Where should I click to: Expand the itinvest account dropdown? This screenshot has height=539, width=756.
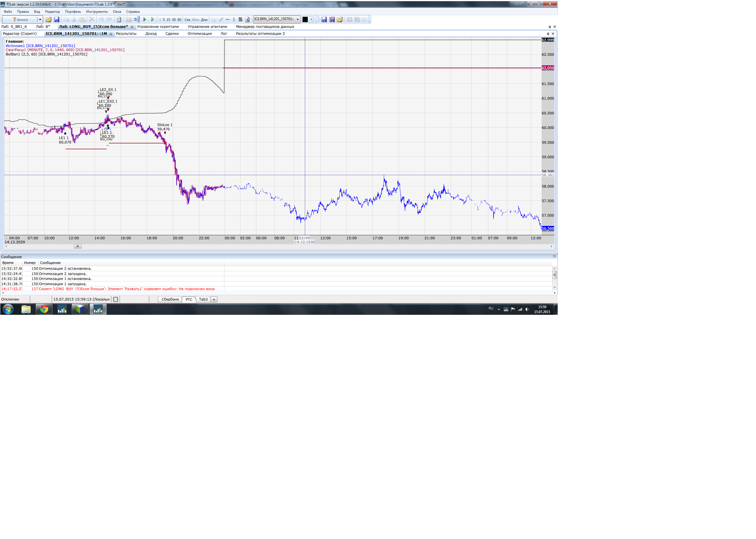click(40, 19)
